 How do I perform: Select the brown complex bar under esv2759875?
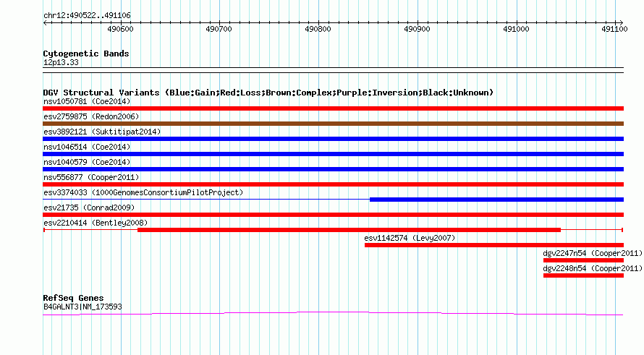click(x=333, y=124)
